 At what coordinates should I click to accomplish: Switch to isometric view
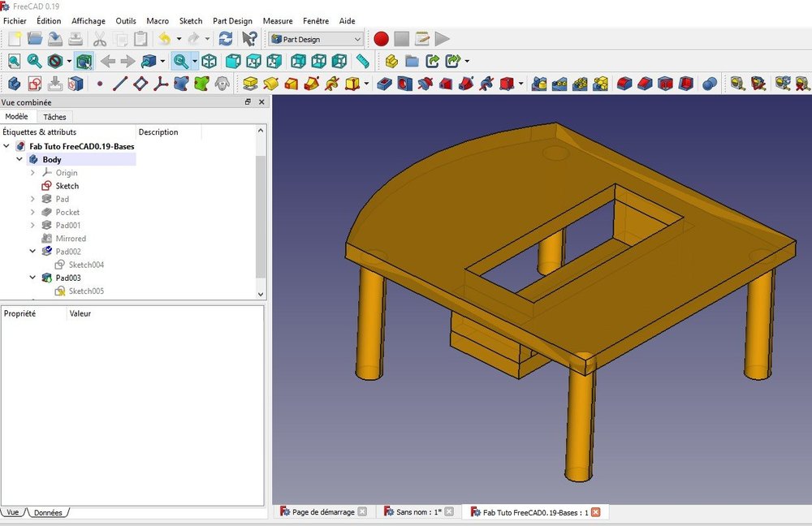[x=209, y=61]
